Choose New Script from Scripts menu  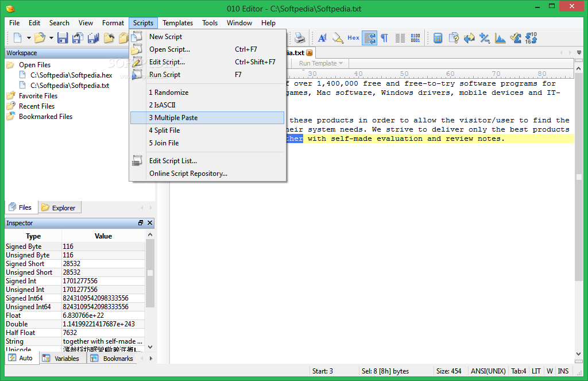[207, 36]
